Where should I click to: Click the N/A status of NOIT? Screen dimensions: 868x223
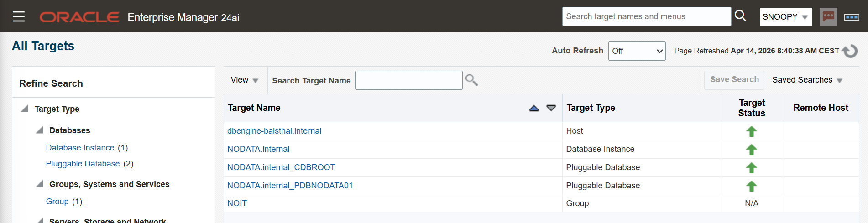coord(752,203)
